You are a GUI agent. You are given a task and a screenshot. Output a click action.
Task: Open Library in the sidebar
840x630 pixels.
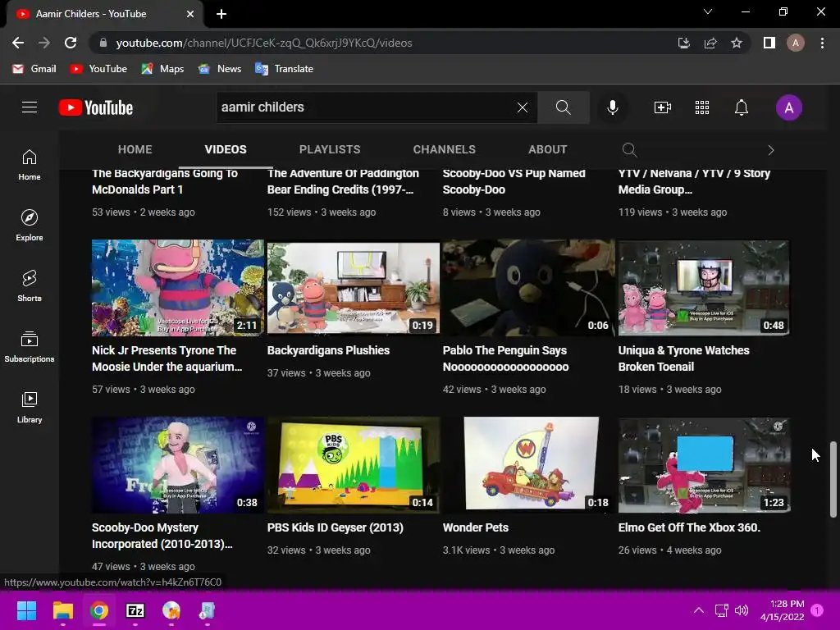click(30, 408)
